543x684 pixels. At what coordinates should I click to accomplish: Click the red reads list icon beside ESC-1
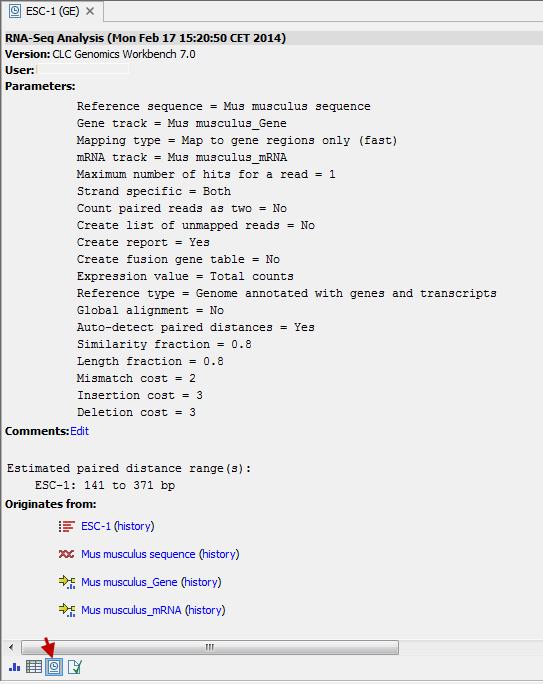coord(67,527)
